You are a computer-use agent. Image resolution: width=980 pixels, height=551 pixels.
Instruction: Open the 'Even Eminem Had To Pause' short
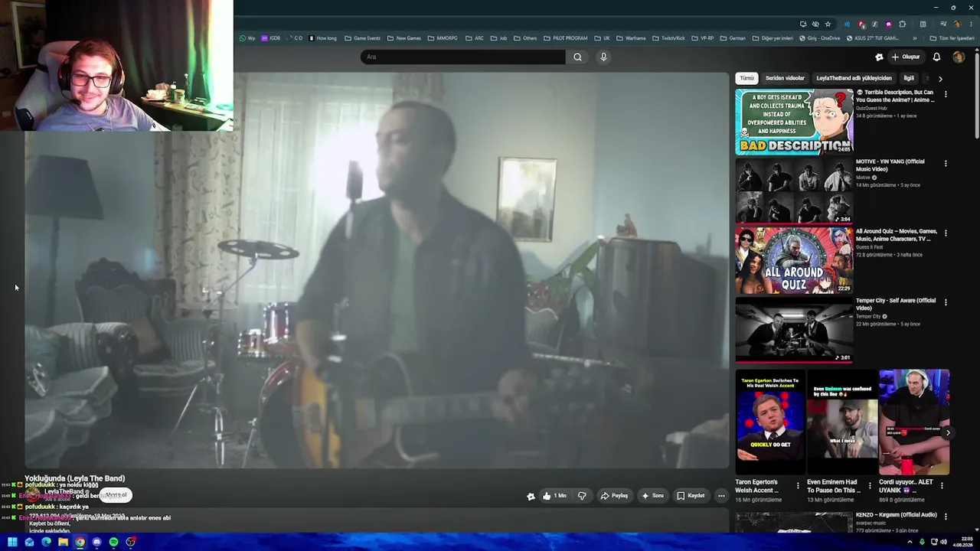[842, 422]
